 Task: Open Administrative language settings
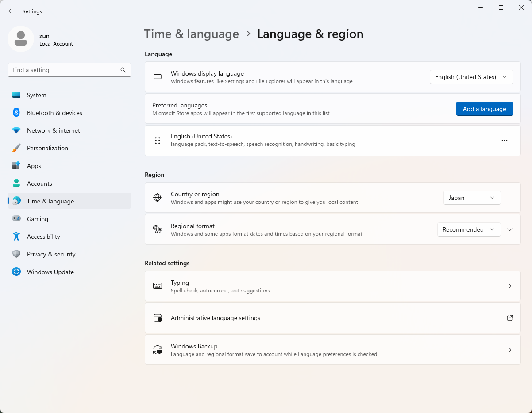(333, 318)
